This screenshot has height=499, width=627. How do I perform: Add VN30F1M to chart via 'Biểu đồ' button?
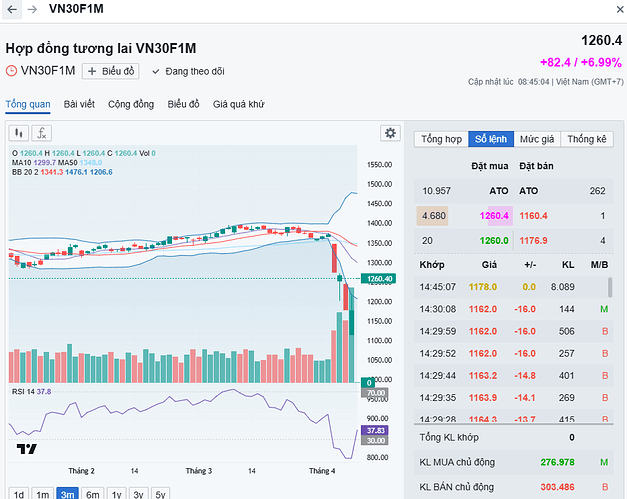[x=111, y=71]
